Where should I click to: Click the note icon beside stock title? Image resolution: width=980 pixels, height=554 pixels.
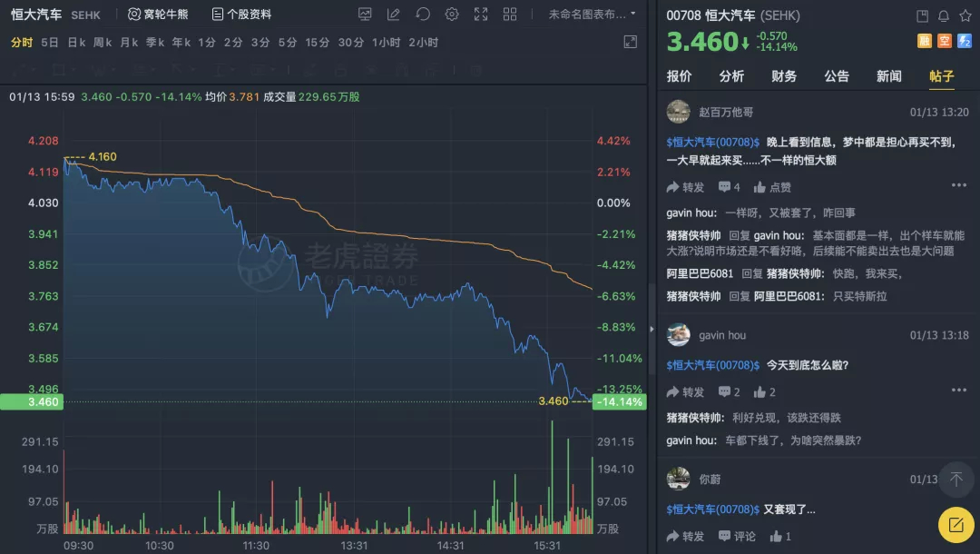[x=922, y=15]
